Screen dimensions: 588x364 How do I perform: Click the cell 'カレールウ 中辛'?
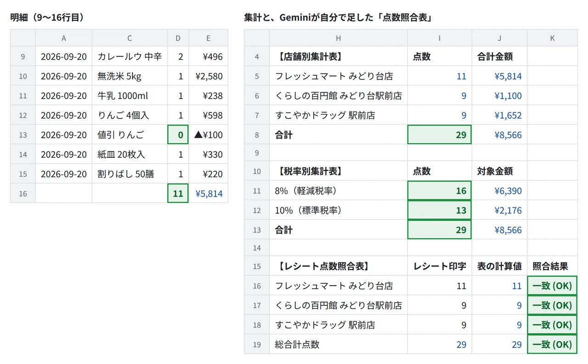click(x=130, y=56)
